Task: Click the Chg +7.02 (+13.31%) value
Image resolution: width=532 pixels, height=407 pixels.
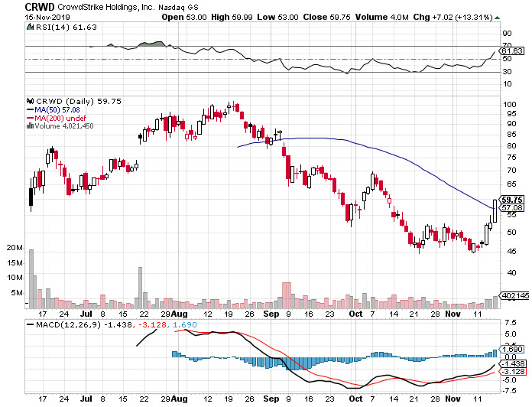Action: click(x=453, y=17)
